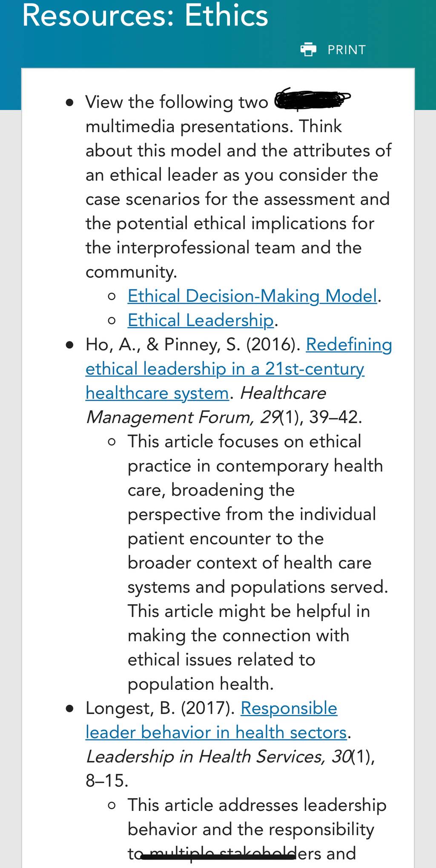Image resolution: width=436 pixels, height=868 pixels.
Task: Tap the Resources: Ethics page heading
Action: click(x=145, y=15)
